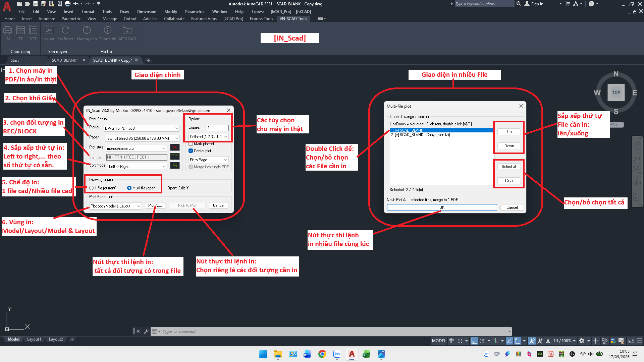Uncheck the Center plot checkbox

(191, 151)
